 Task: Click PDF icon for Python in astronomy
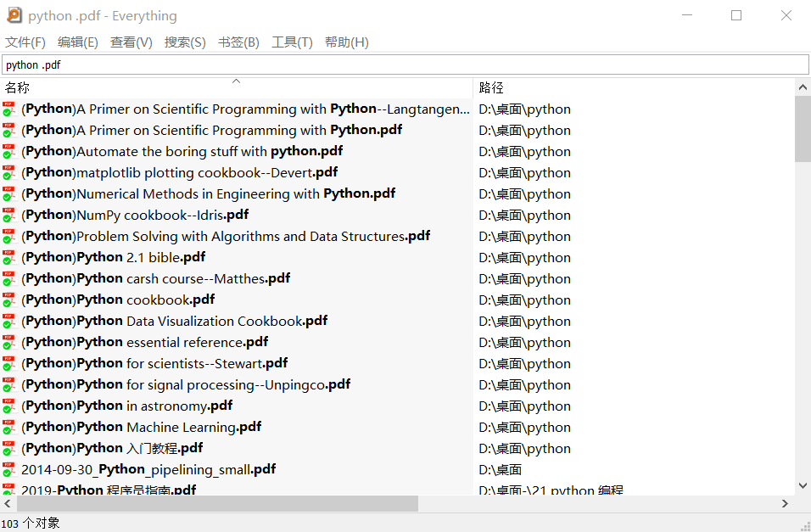click(x=8, y=406)
